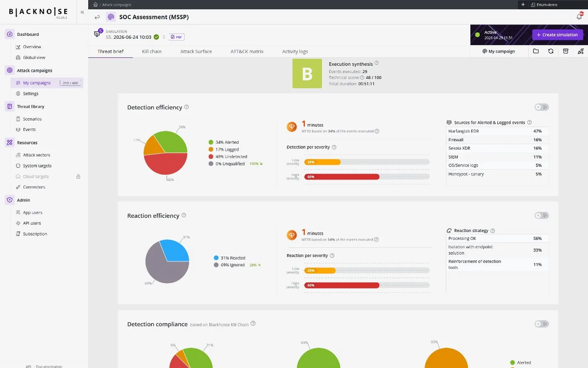The width and height of the screenshot is (588, 368).
Task: Click the plus icon in top bar
Action: coord(523,5)
